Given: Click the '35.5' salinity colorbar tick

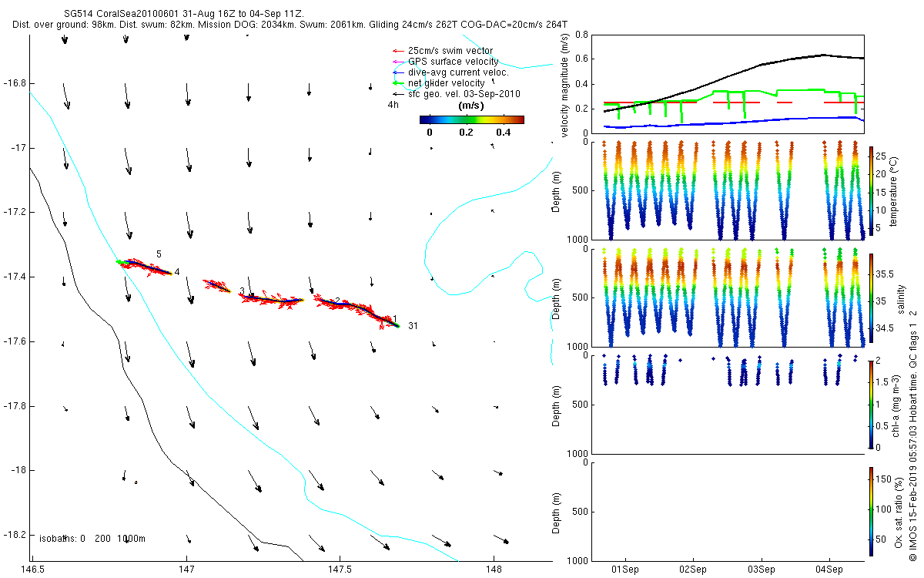Looking at the screenshot, I should [x=885, y=274].
